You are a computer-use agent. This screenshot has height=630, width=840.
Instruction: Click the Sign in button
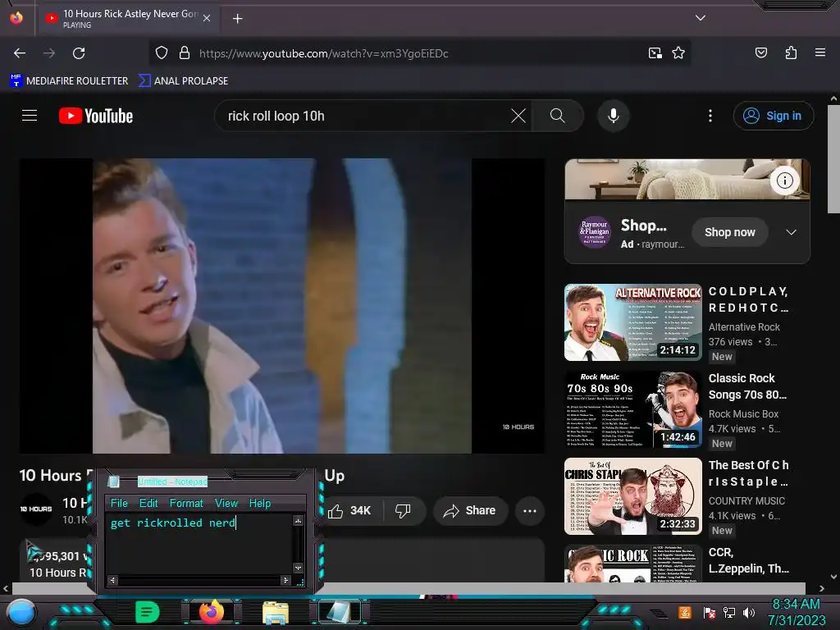click(773, 116)
